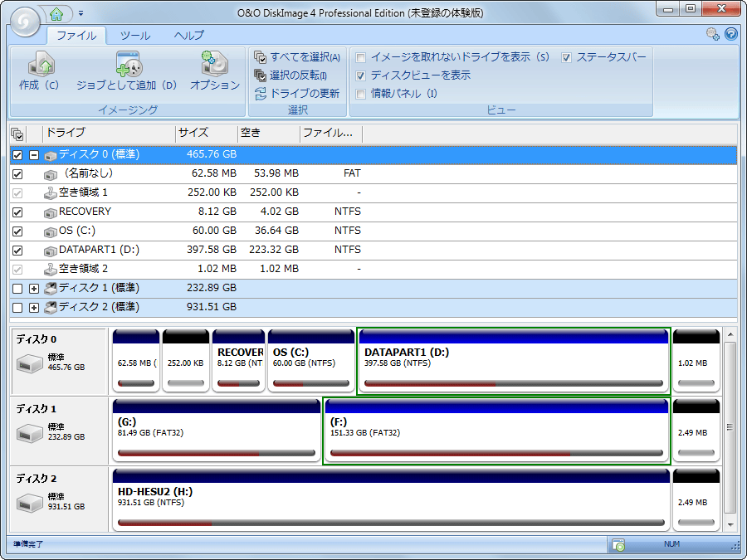Click the settings gear icon at top right

713,34
